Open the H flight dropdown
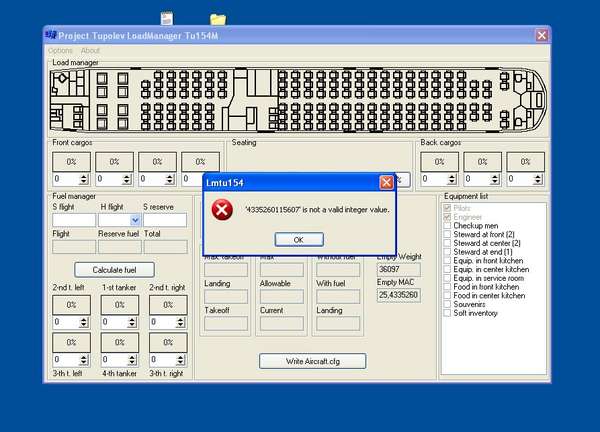Screen dimensions: 600x432 pos(135,220)
